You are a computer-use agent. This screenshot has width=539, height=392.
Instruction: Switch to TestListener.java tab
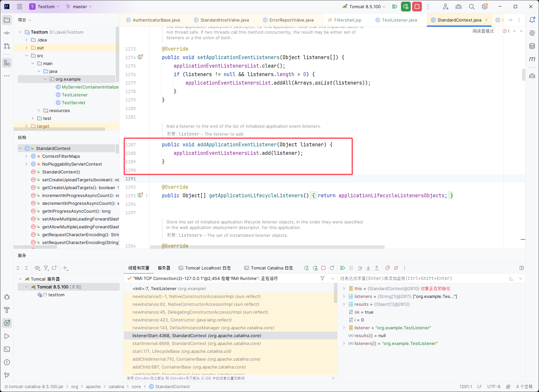coord(396,20)
